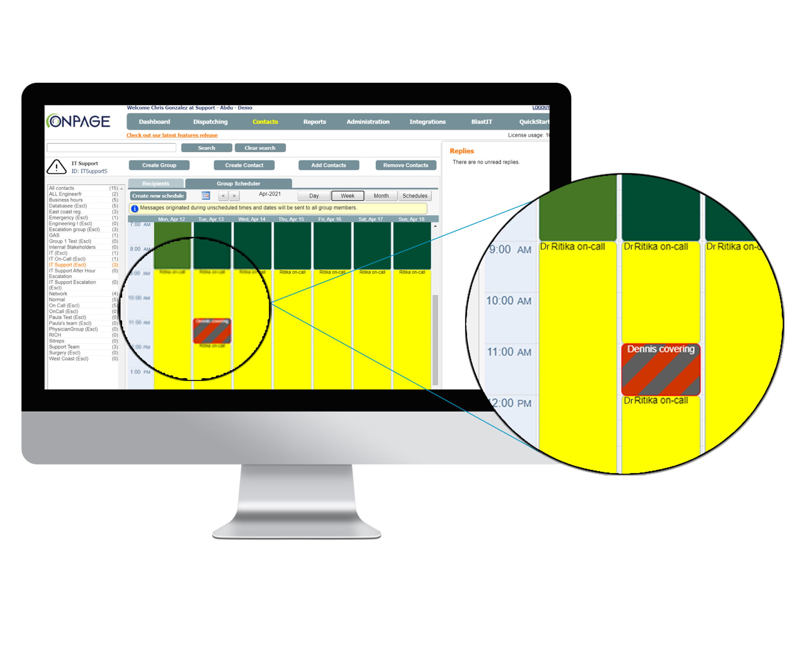Navigate to next week with forward arrow

[235, 195]
